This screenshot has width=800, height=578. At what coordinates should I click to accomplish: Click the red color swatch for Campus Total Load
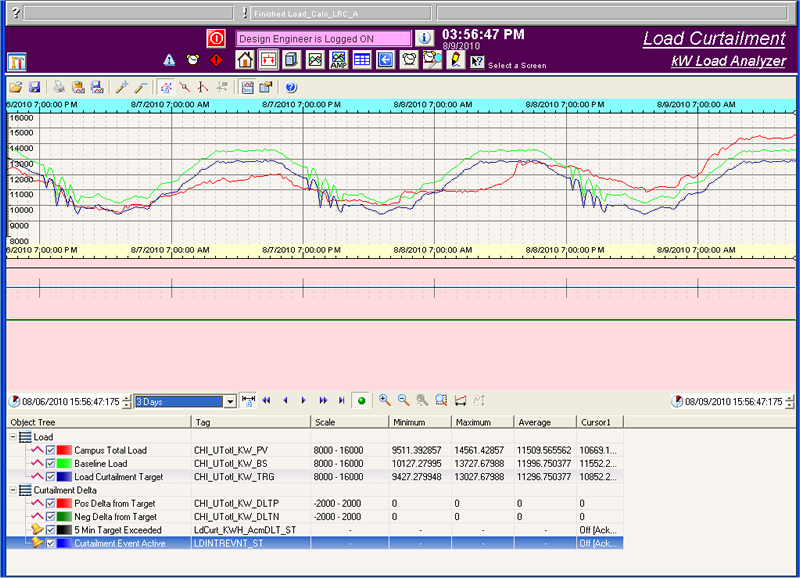click(x=63, y=451)
